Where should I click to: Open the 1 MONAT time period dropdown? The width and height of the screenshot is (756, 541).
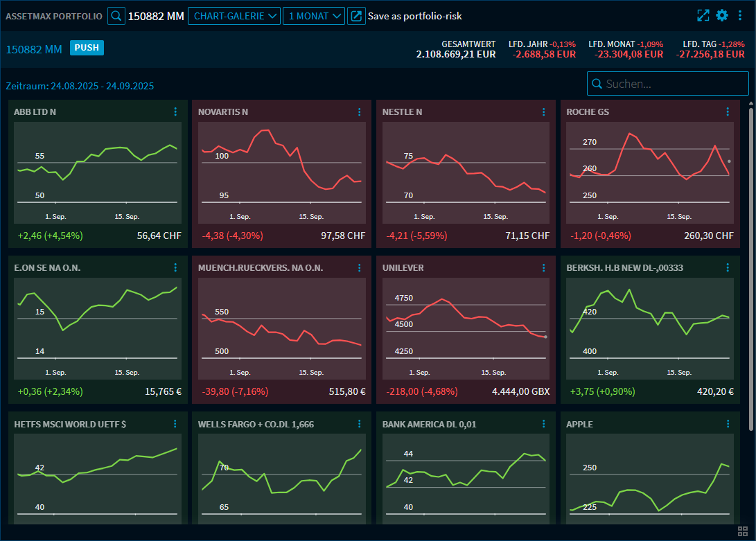point(313,15)
